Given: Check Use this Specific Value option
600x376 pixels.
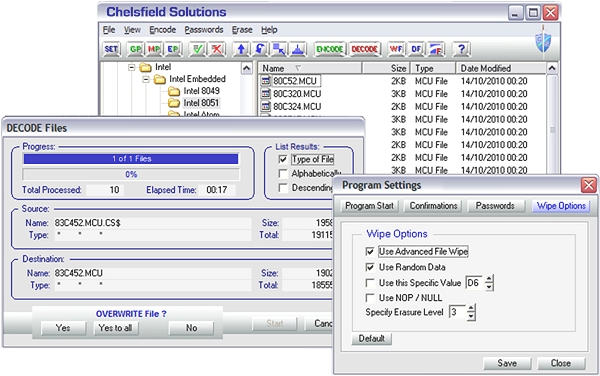Looking at the screenshot, I should tap(370, 283).
